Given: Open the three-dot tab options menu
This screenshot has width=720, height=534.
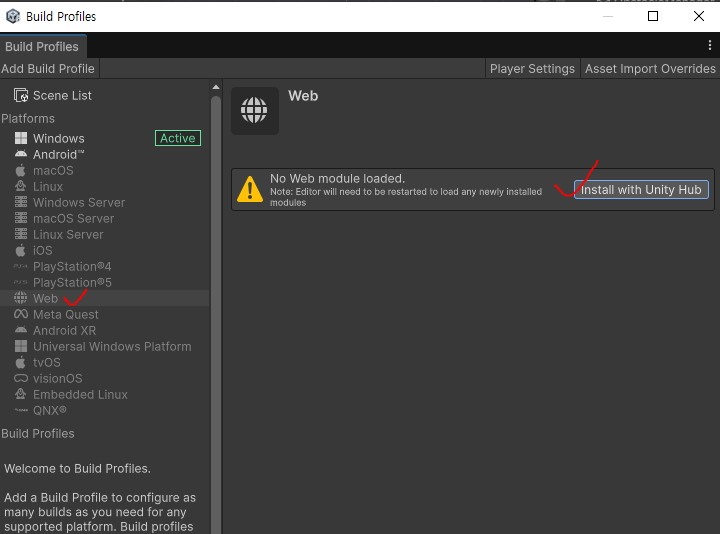Looking at the screenshot, I should coord(710,45).
